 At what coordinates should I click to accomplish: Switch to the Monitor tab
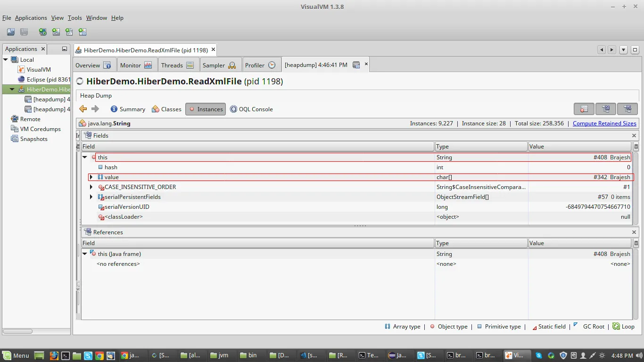[136, 65]
